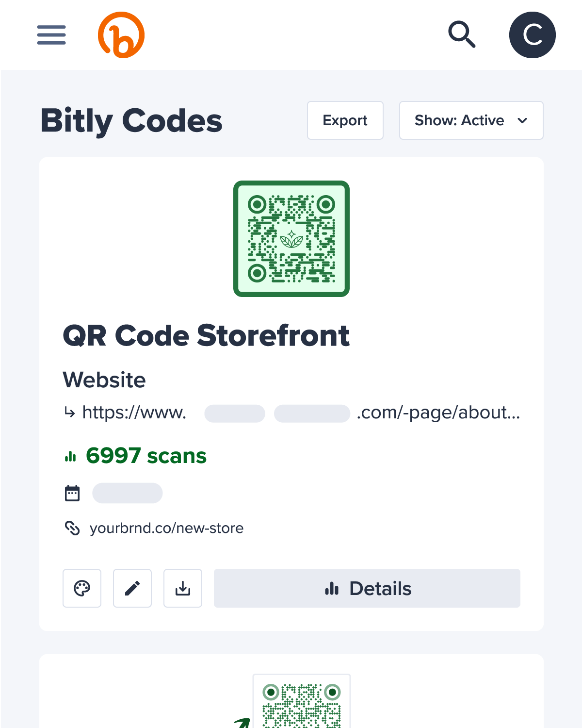Click the Export button

click(x=345, y=120)
